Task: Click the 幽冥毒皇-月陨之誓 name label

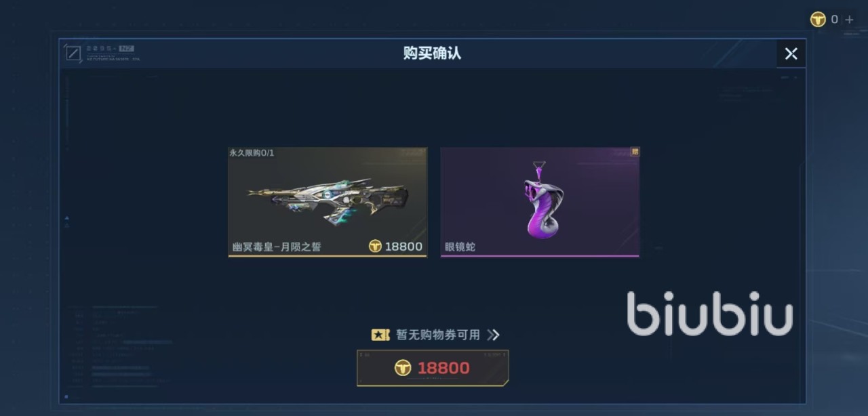Action: (277, 247)
